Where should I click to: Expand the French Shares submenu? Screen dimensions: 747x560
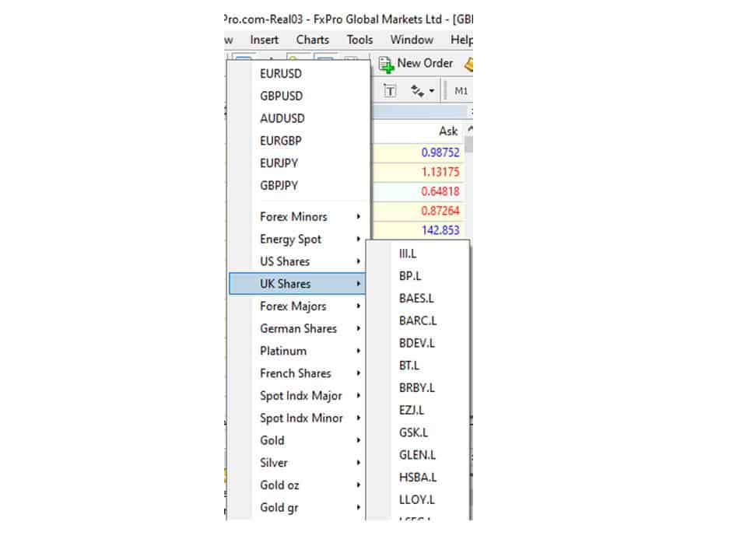[298, 373]
